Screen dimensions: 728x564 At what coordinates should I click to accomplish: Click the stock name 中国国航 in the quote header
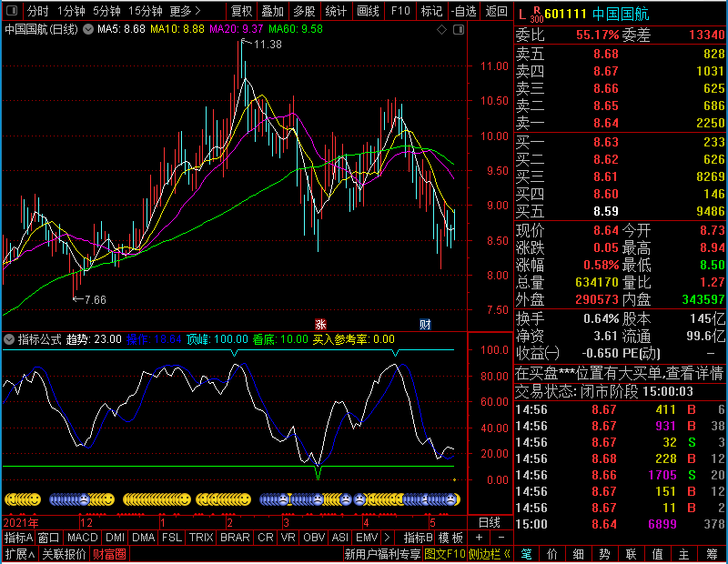point(621,15)
